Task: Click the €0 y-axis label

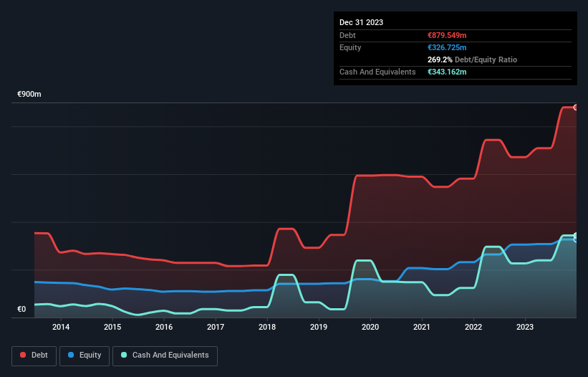Action: (x=21, y=309)
